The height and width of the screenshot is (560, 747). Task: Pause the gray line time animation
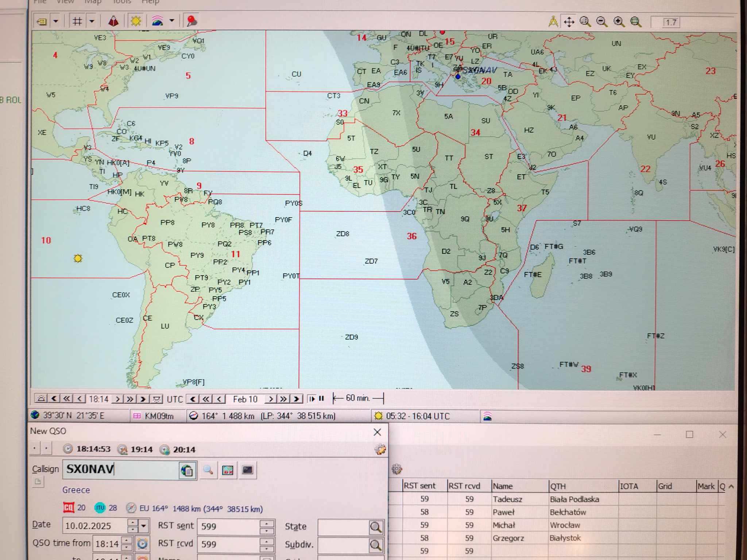tap(321, 398)
